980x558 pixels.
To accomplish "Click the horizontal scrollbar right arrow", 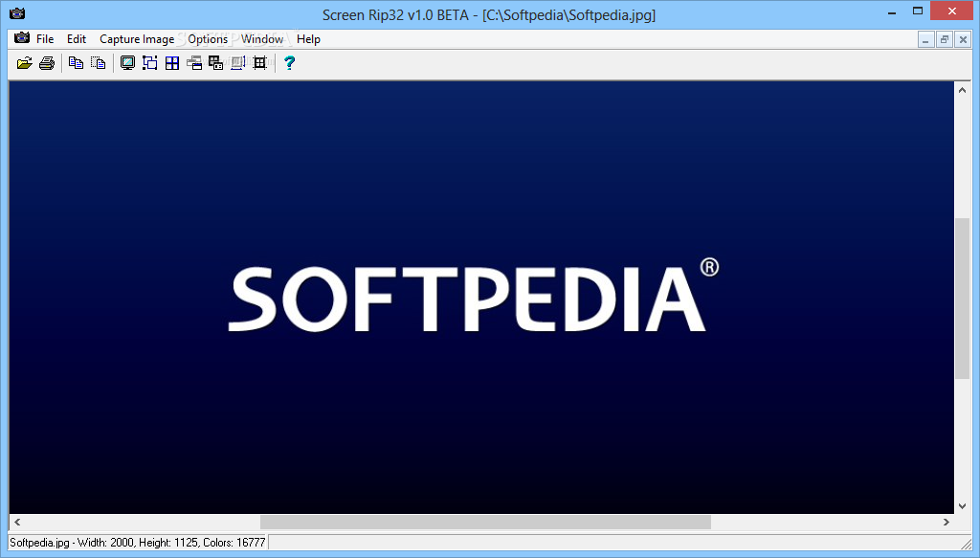I will (x=947, y=522).
